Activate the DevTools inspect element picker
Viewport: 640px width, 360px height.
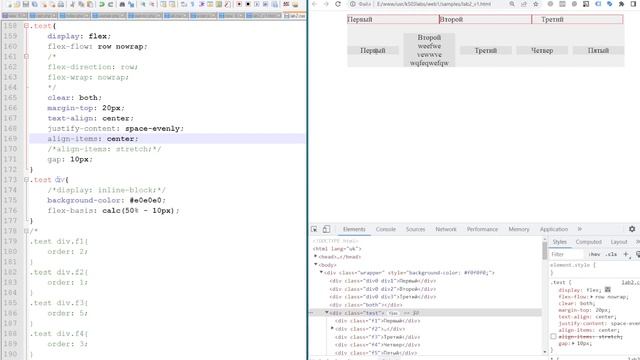click(314, 229)
